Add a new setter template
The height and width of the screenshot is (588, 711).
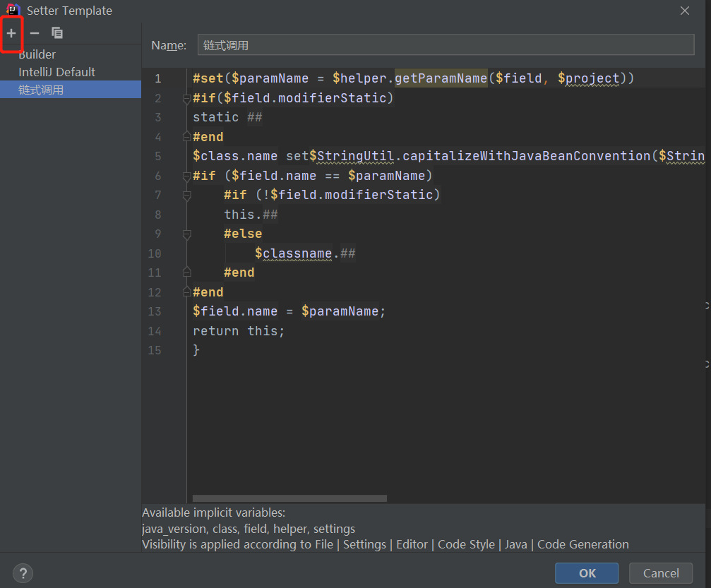coord(11,32)
